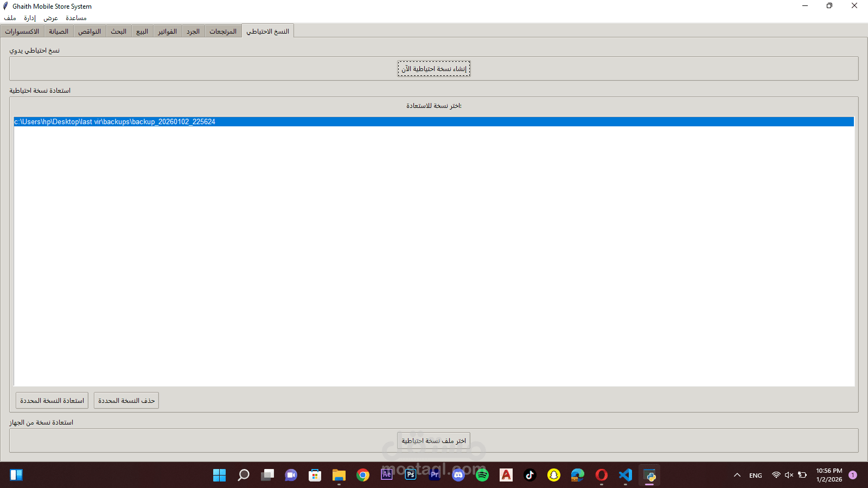This screenshot has height=488, width=868.
Task: Switch to the الفواتير tab
Action: point(168,31)
